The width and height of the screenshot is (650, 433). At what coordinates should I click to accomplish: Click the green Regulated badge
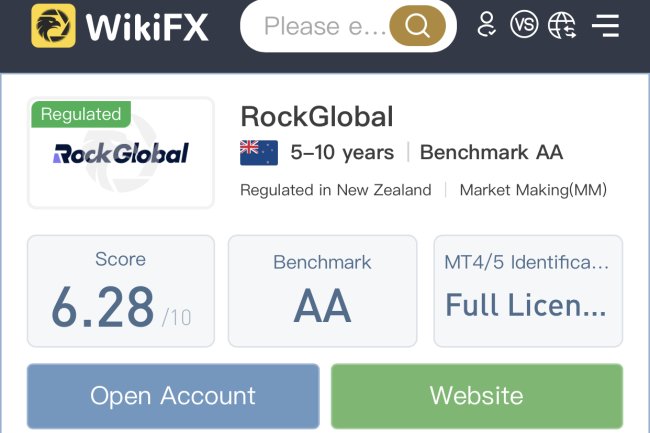click(x=81, y=114)
